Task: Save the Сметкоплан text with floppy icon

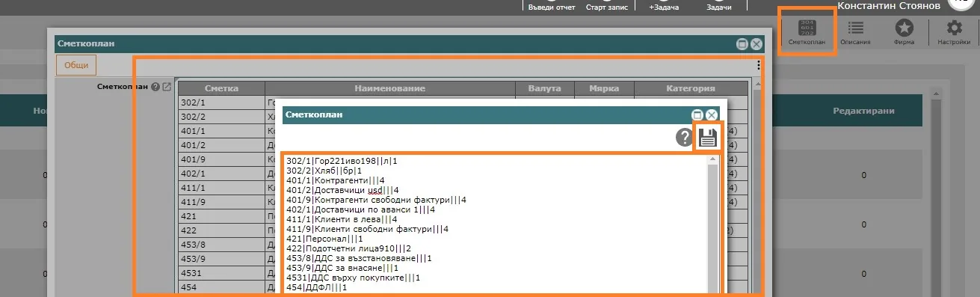Action: coord(708,138)
